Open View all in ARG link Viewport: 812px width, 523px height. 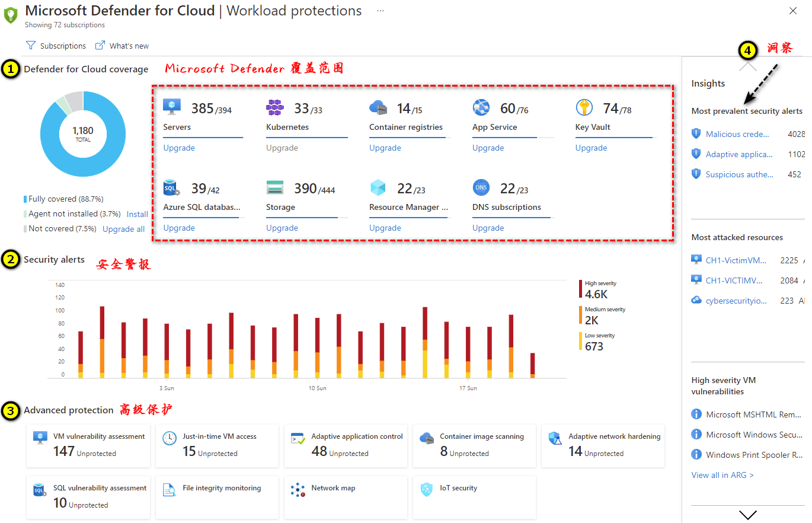[723, 475]
